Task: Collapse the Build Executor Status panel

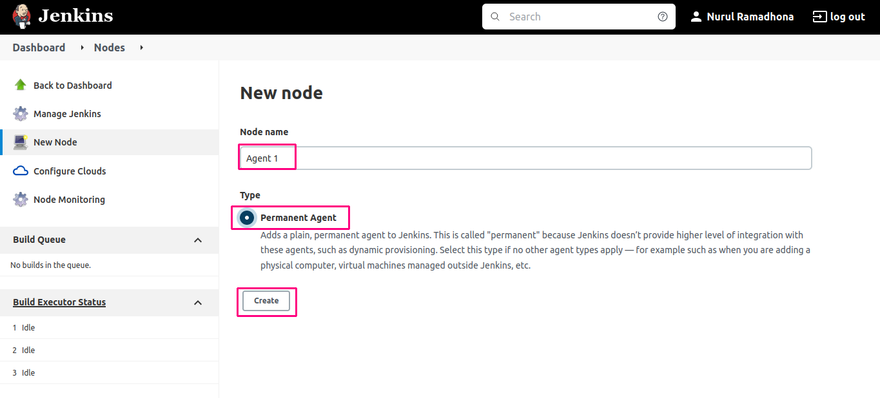Action: click(x=198, y=303)
